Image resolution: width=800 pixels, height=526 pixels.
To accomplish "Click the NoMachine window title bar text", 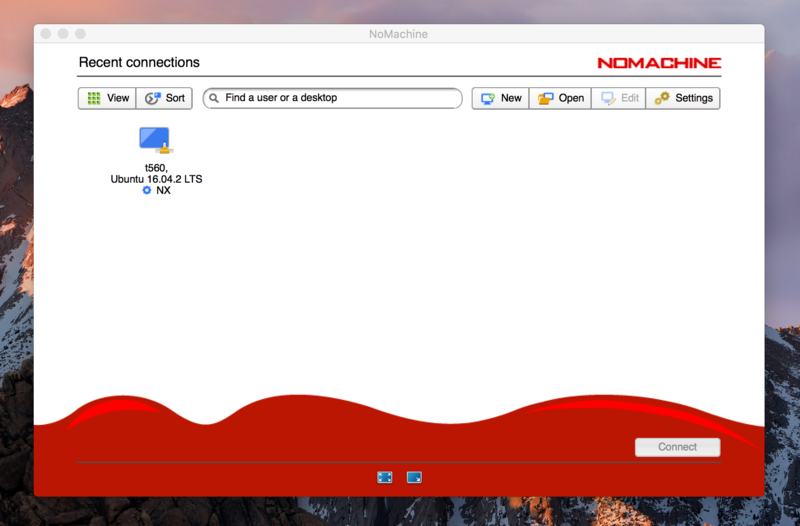I will click(x=399, y=34).
